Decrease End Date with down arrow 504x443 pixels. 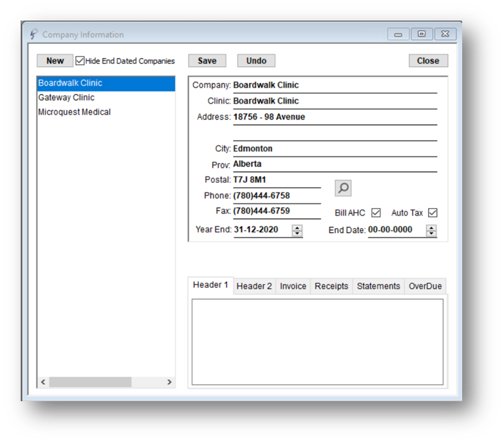[431, 233]
